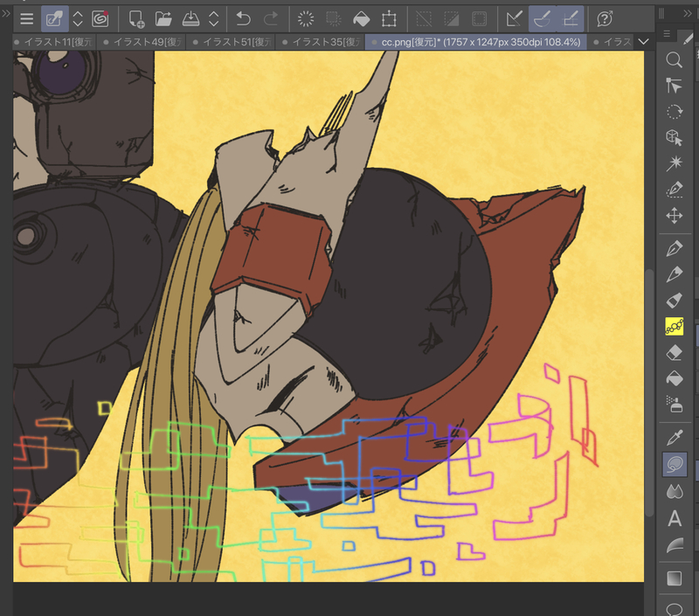Toggle Snap to Special Ruler
The width and height of the screenshot is (699, 616).
click(x=542, y=18)
